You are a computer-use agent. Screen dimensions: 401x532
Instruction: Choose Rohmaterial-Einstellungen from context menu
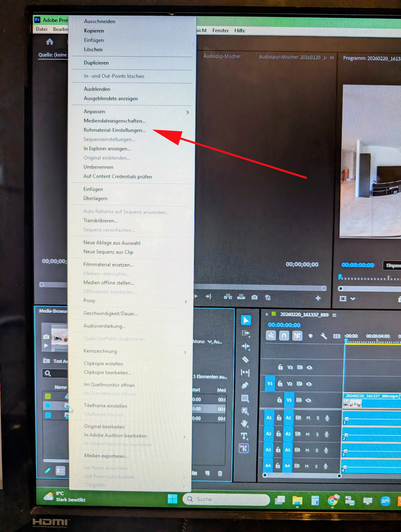(115, 130)
